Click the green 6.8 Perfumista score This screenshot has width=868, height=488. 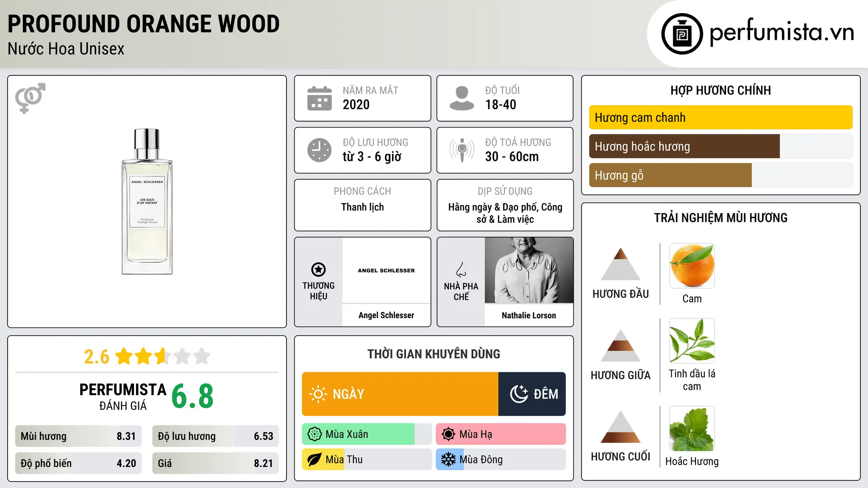192,396
